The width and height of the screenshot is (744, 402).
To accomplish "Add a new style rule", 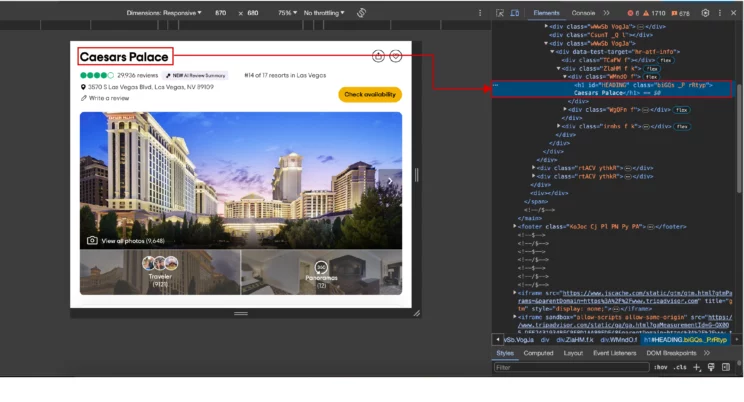I will click(x=697, y=367).
